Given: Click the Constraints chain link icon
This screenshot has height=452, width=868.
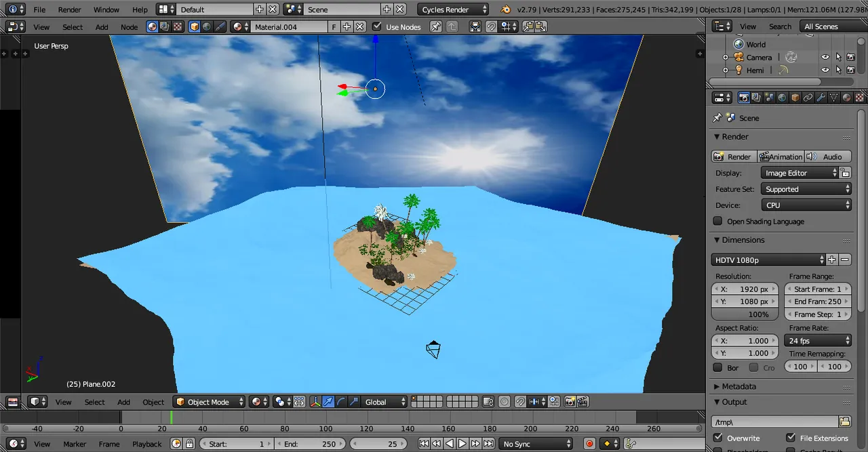Looking at the screenshot, I should [x=808, y=98].
